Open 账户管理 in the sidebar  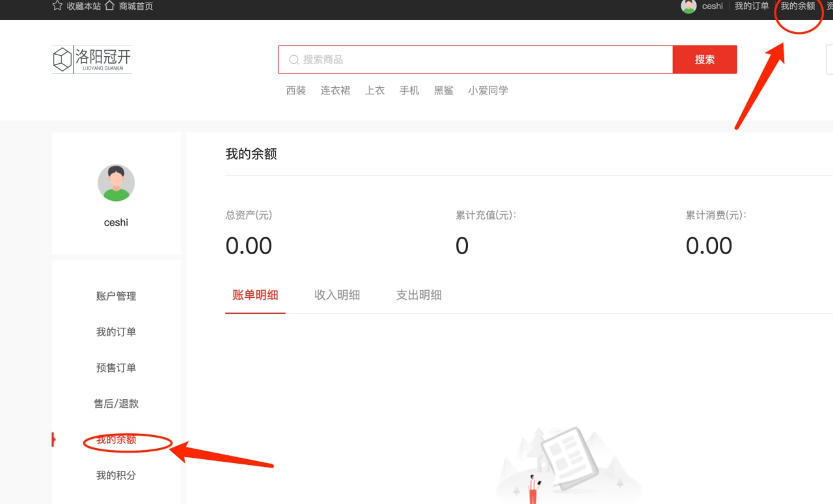pyautogui.click(x=116, y=296)
